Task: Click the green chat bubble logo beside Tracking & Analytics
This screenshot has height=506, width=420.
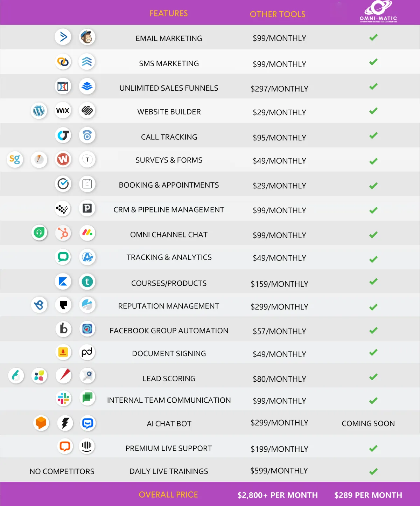Action: (x=63, y=257)
